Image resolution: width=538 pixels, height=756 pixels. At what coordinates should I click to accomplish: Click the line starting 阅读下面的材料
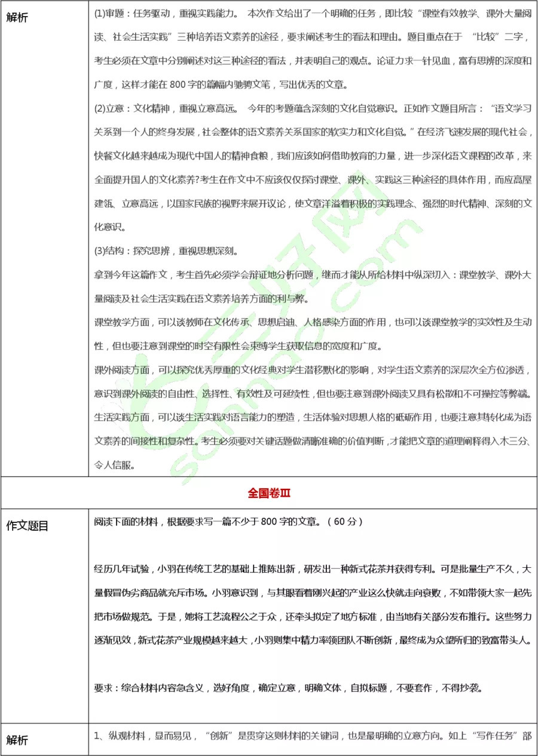[228, 521]
